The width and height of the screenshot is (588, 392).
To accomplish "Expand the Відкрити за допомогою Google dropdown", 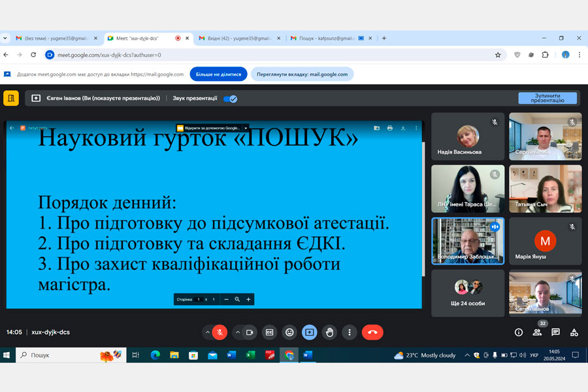I will (246, 128).
